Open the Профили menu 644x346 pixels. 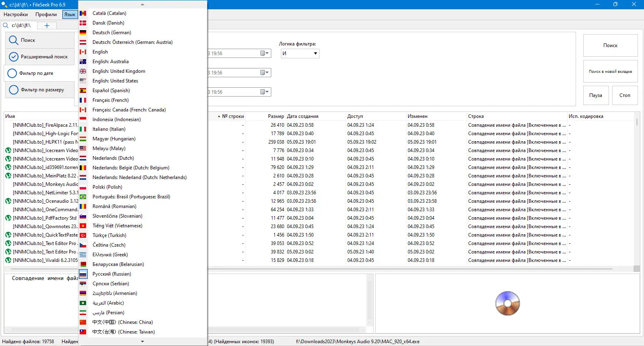coord(46,14)
